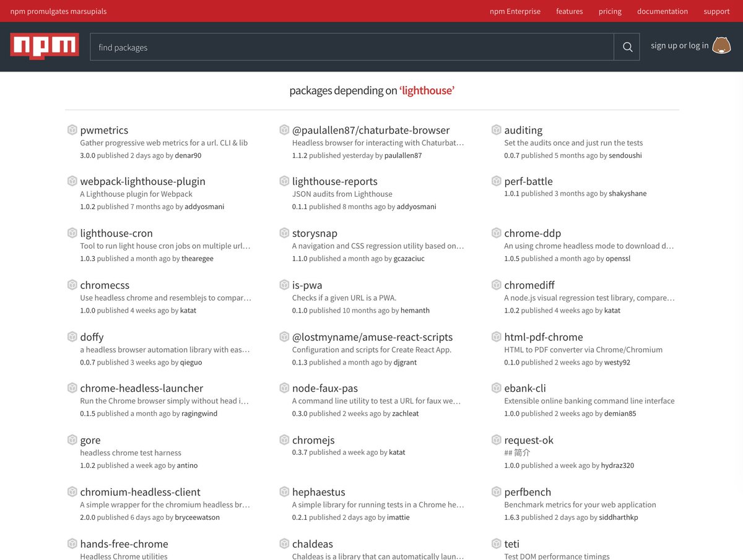
Task: Click package icon beside chromium-headless-client
Action: tap(72, 492)
